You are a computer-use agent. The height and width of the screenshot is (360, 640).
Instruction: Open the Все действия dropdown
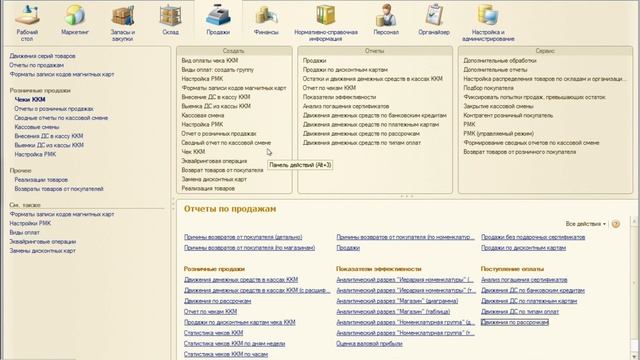(586, 224)
